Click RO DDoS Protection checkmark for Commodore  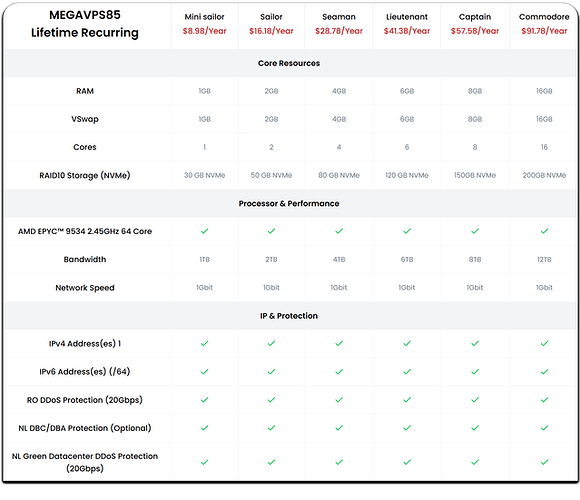pos(544,400)
